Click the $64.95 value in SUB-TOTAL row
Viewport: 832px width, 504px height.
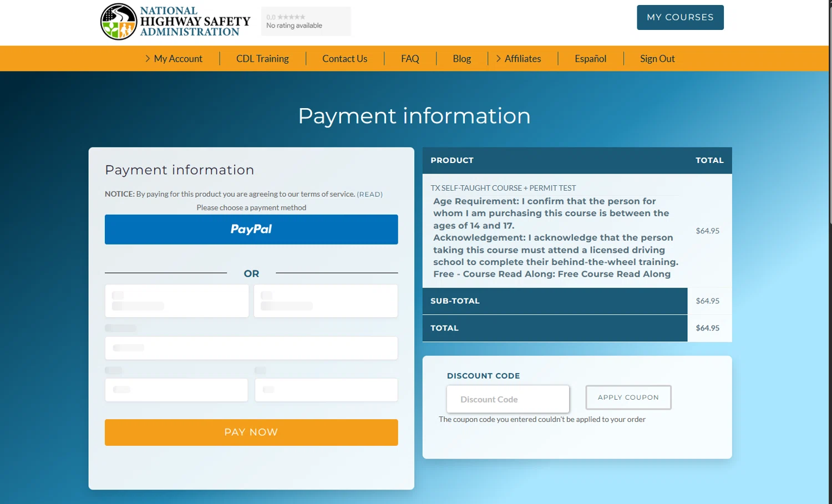(x=708, y=301)
